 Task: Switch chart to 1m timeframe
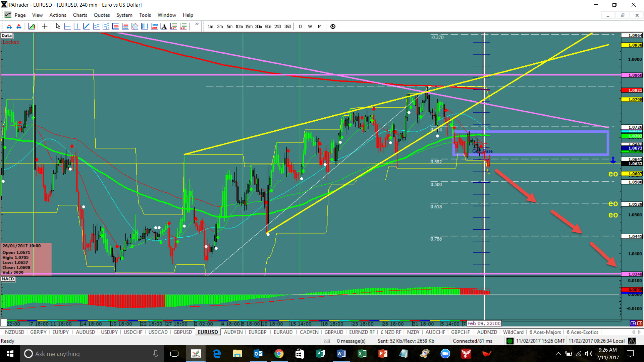click(x=210, y=26)
